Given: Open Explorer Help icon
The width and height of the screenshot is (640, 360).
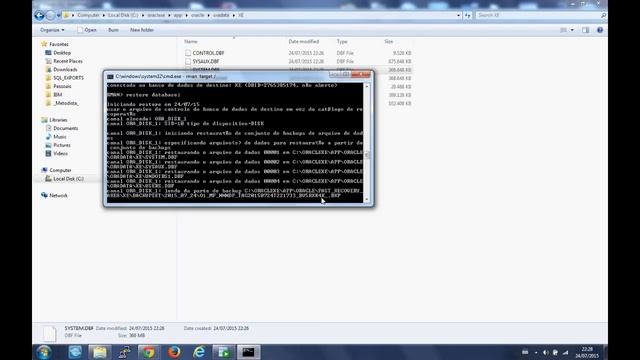Looking at the screenshot, I should tap(600, 30).
